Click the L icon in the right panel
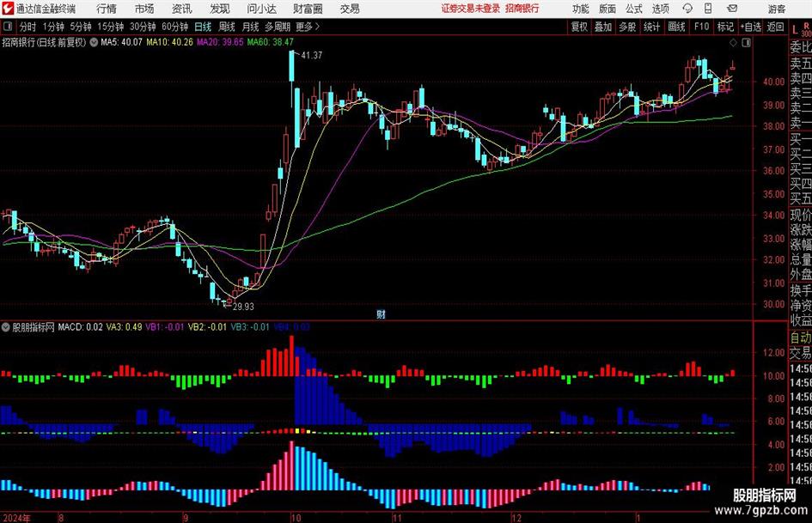The height and width of the screenshot is (523, 812). [795, 30]
